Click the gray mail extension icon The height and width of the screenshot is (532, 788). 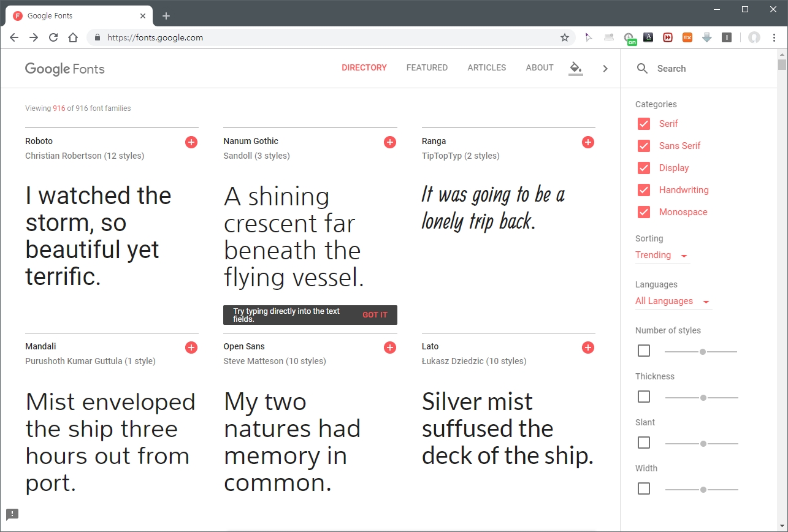coord(609,37)
